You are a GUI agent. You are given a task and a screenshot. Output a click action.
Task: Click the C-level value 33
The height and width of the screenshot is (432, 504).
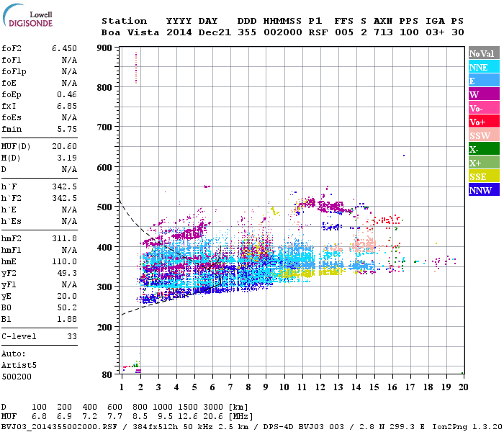(72, 336)
